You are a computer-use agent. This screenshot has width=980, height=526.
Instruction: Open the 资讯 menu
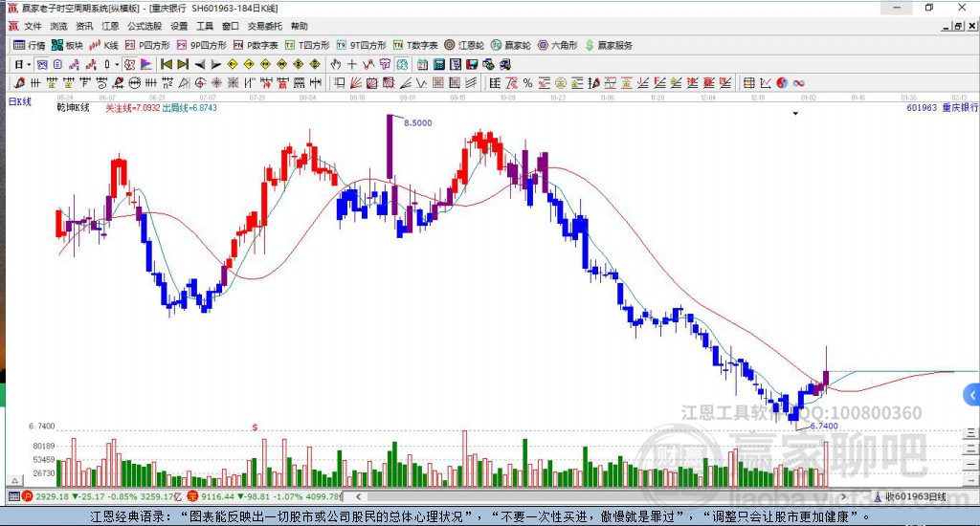click(x=84, y=26)
